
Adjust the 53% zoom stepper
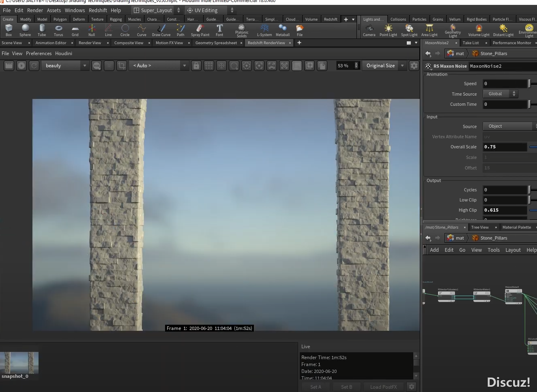coord(356,66)
